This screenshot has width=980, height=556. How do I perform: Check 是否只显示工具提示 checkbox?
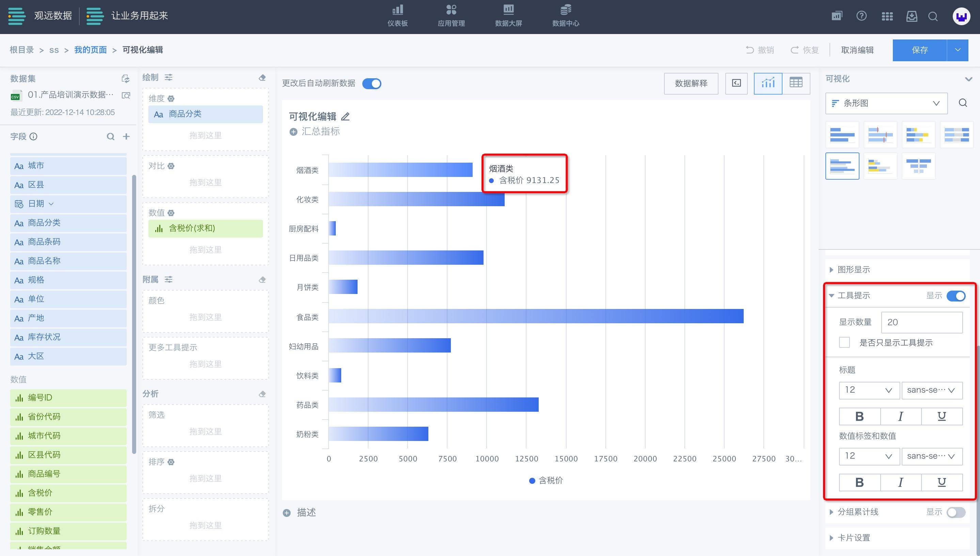click(844, 343)
